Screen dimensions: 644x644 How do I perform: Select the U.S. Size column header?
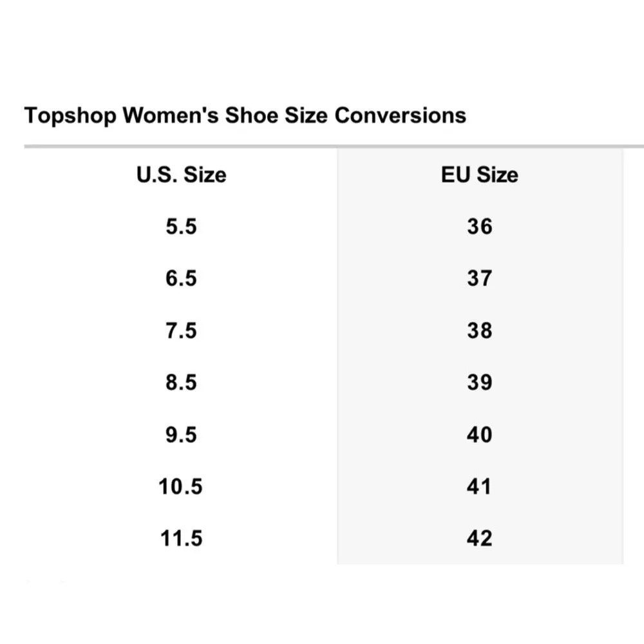(x=181, y=175)
